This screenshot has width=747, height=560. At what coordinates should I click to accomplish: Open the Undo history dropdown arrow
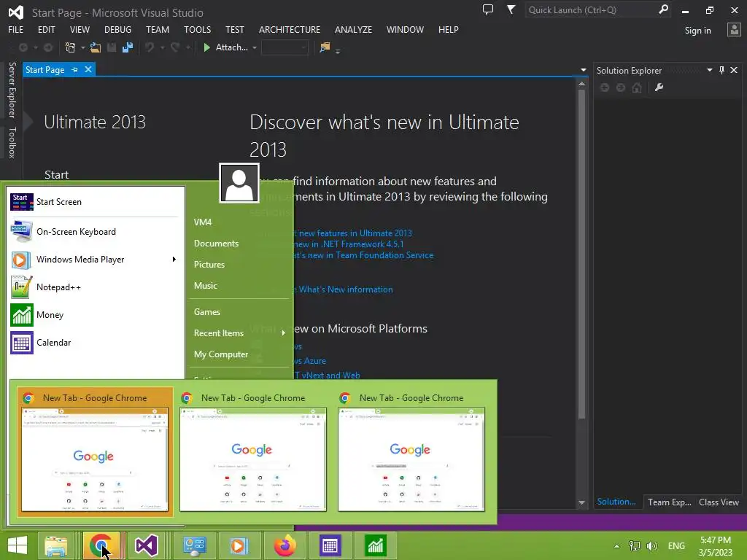coord(163,47)
